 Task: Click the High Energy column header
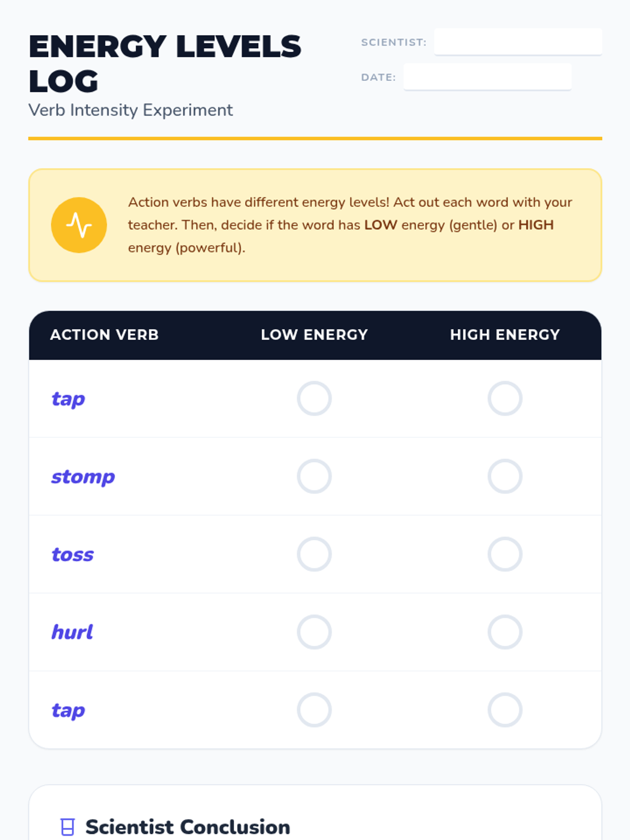505,335
